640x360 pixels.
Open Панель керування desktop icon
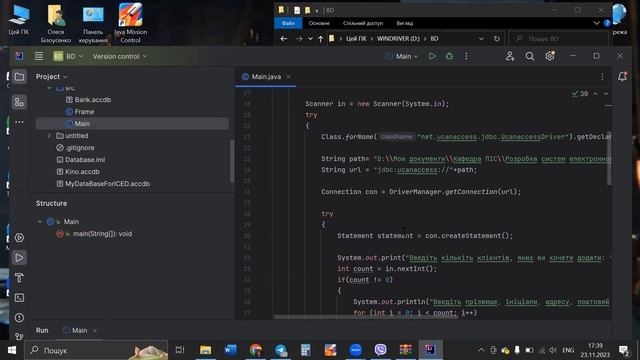click(93, 23)
